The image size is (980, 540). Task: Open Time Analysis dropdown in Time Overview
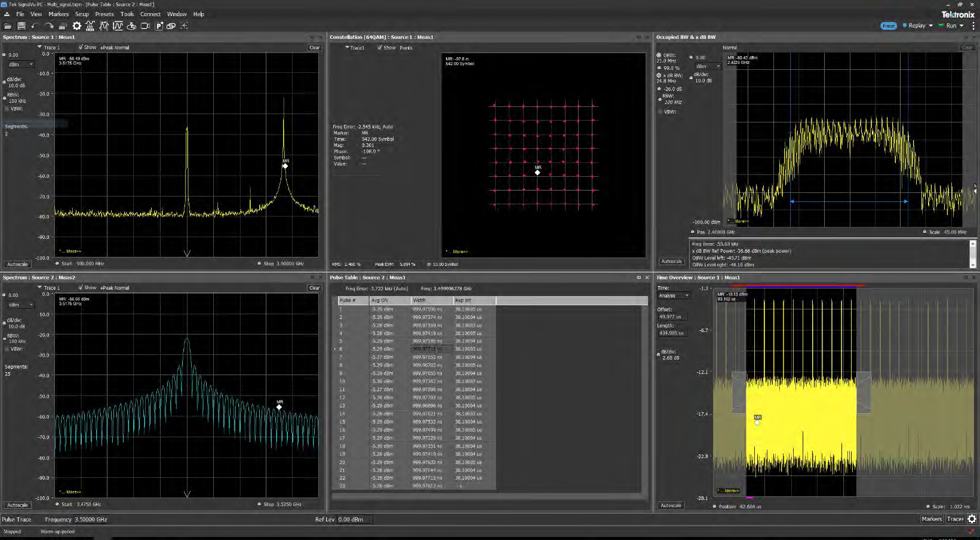click(x=674, y=296)
